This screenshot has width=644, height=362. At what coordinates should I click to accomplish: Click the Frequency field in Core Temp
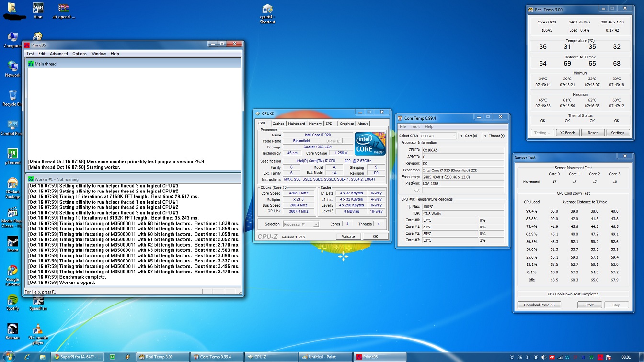click(463, 177)
